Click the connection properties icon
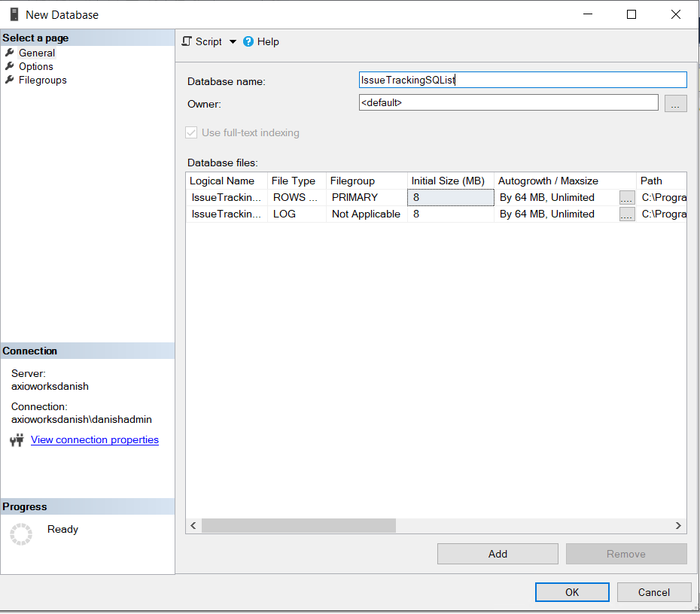The image size is (700, 614). 17,440
